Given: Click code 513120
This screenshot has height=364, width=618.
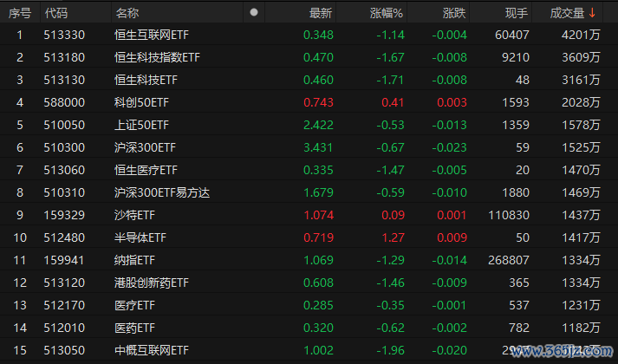Looking at the screenshot, I should pyautogui.click(x=64, y=283).
